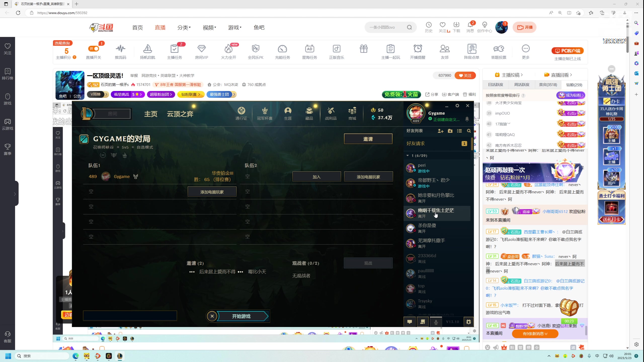Expand the 视频 dropdown menu
The width and height of the screenshot is (644, 362).
209,27
